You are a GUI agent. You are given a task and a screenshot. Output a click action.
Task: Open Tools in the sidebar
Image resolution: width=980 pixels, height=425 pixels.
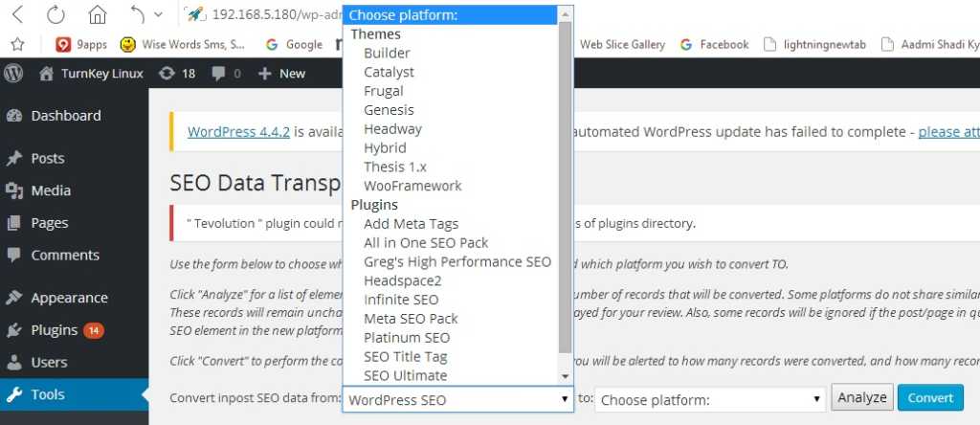tap(75, 394)
